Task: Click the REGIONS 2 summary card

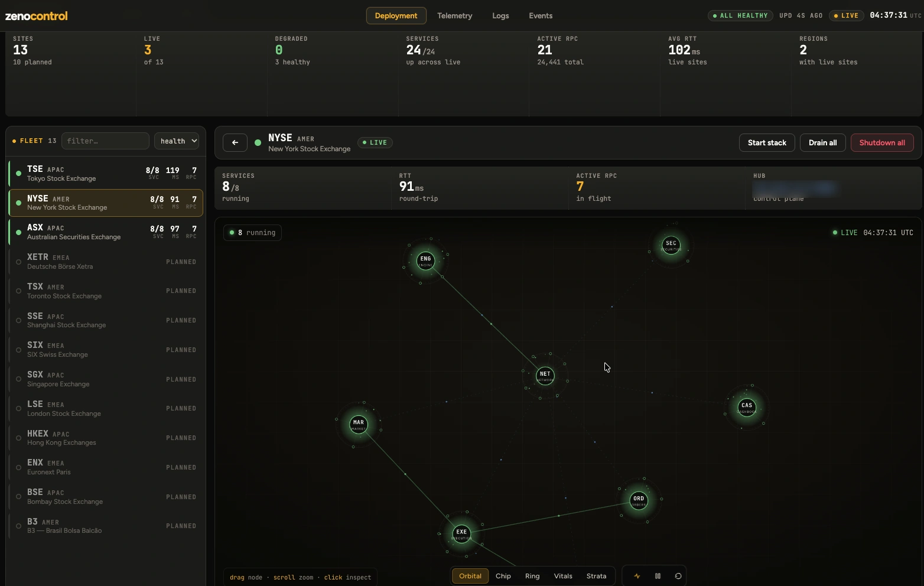Action: [857, 74]
